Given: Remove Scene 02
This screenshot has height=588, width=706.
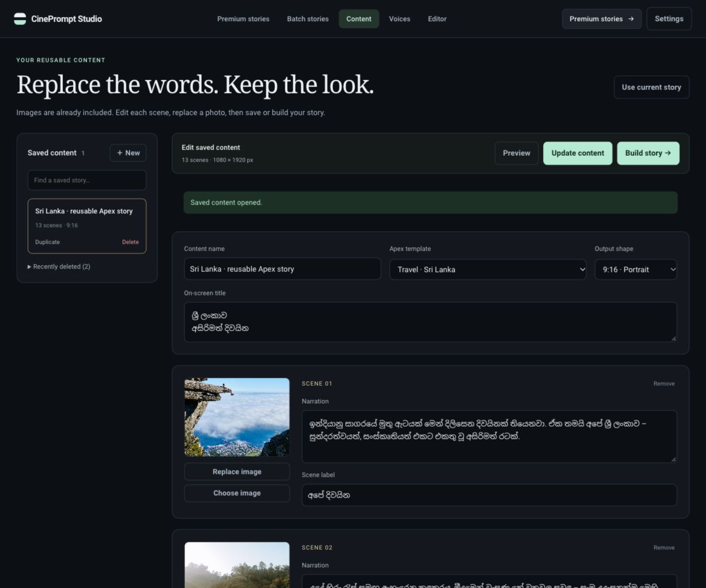Looking at the screenshot, I should 664,548.
